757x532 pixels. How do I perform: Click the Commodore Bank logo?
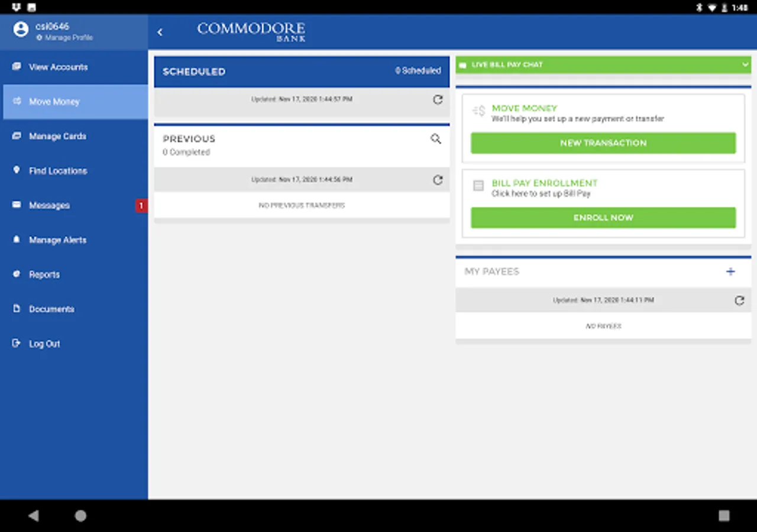251,31
